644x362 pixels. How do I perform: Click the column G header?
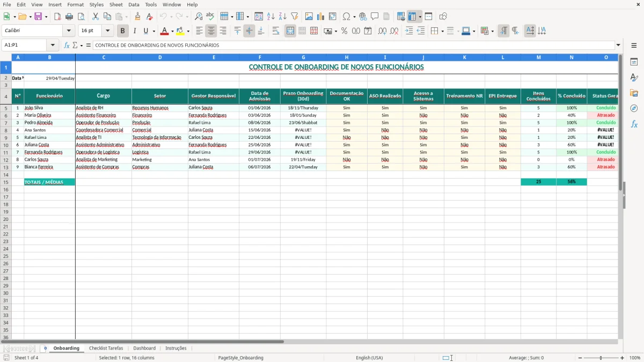[303, 57]
